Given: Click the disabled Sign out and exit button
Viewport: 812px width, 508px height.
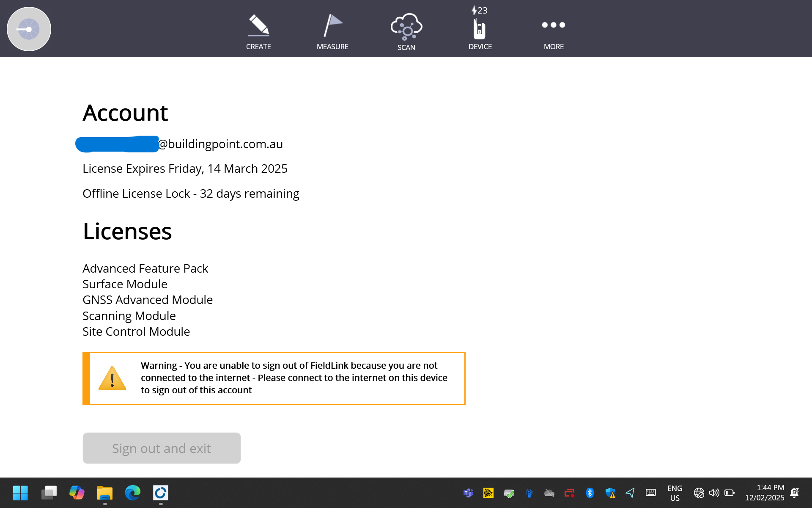Looking at the screenshot, I should [162, 448].
